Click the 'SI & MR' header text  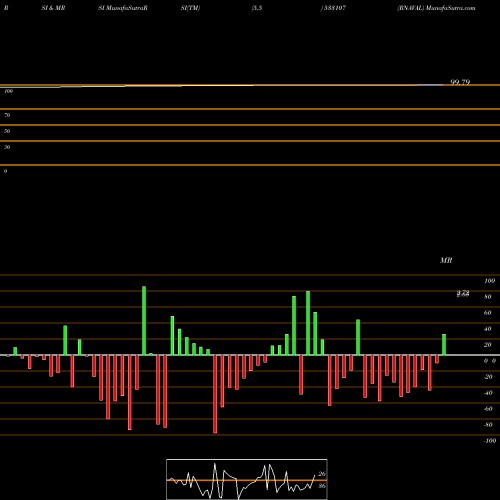coord(53,8)
